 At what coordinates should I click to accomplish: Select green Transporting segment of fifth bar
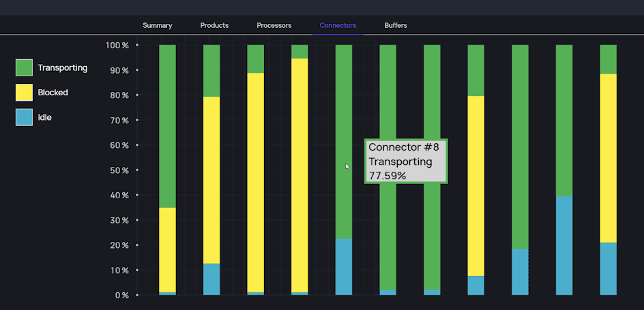pos(344,142)
